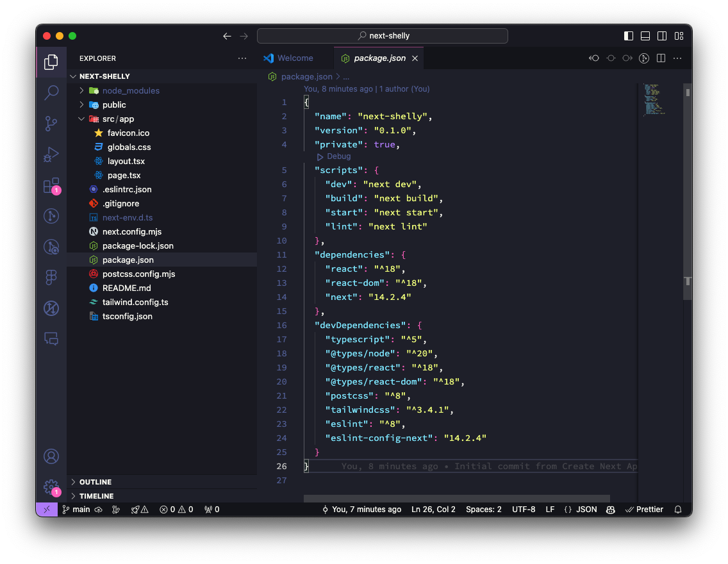
Task: Click the main branch in status bar
Action: click(x=76, y=510)
